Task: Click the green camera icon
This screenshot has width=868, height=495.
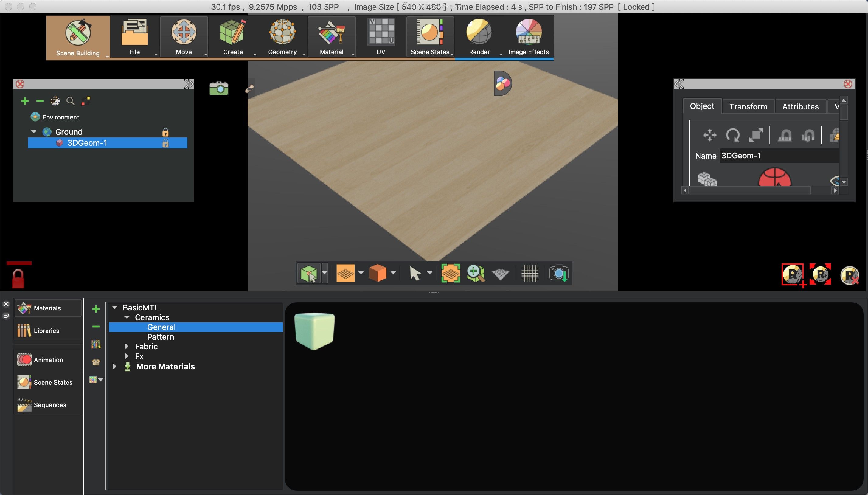Action: [x=219, y=88]
